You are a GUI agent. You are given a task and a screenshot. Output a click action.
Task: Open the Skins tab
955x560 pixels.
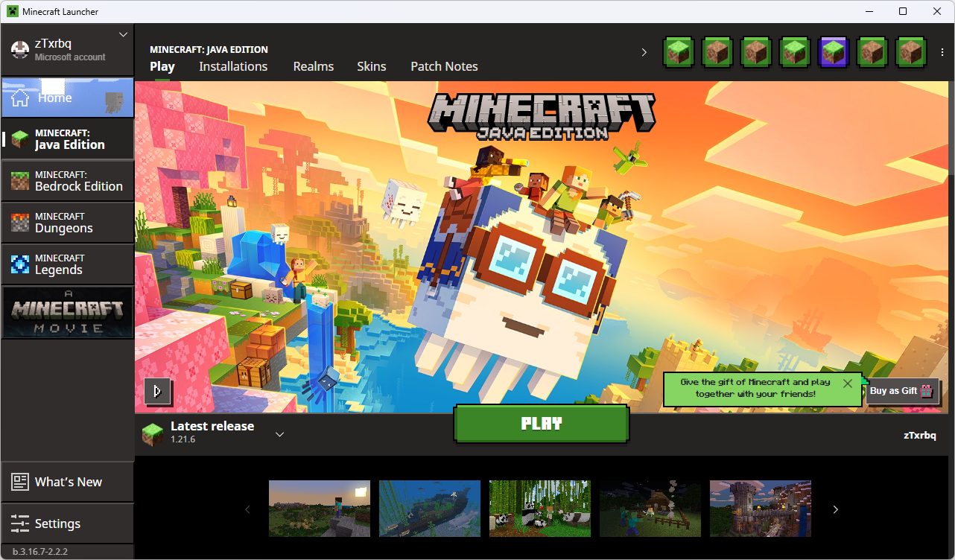pos(372,66)
